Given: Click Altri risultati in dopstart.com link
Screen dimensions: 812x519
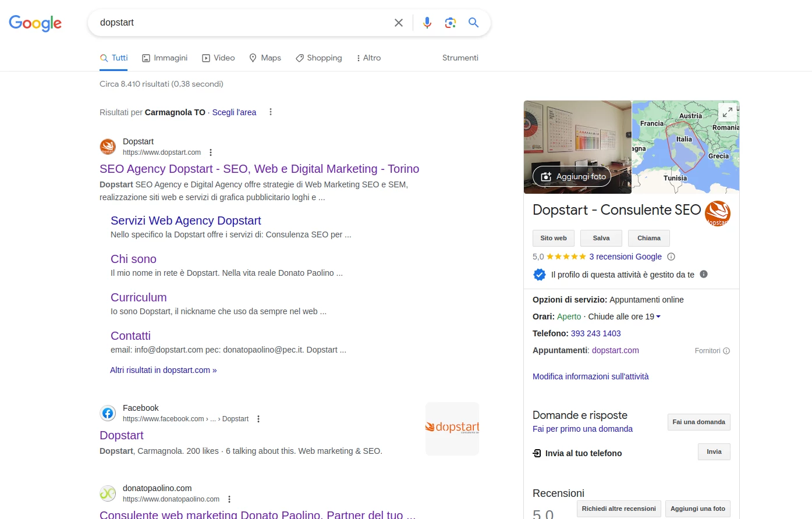Looking at the screenshot, I should (164, 370).
